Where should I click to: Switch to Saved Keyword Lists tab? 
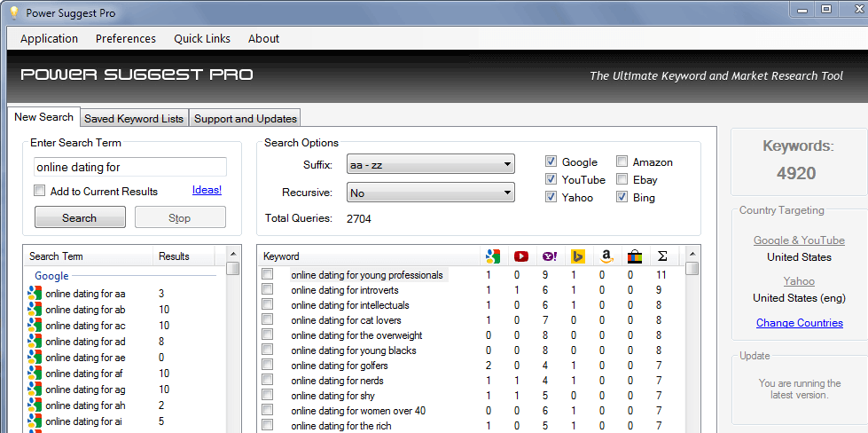point(134,119)
